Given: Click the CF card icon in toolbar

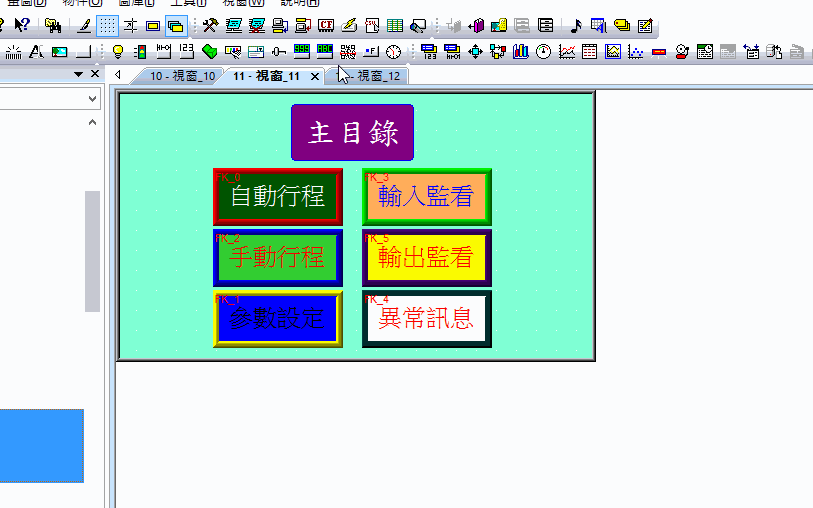Looking at the screenshot, I should coord(325,25).
